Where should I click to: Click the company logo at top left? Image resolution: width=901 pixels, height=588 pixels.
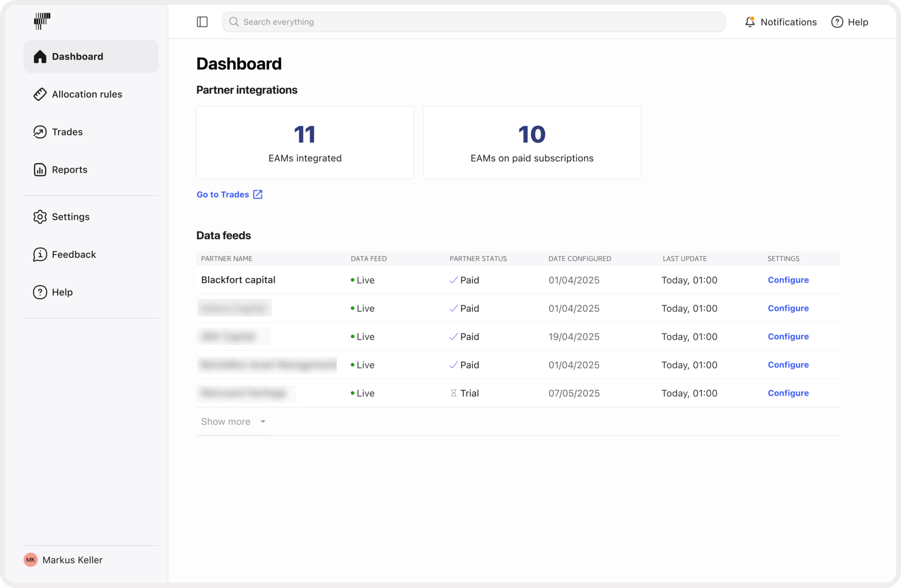[x=41, y=21]
